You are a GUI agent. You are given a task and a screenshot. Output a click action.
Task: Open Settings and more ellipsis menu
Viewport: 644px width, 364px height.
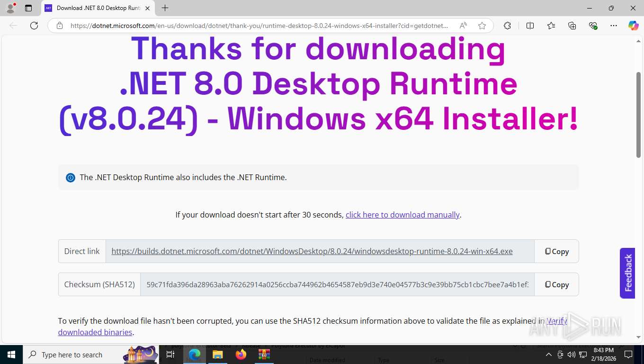click(x=614, y=26)
